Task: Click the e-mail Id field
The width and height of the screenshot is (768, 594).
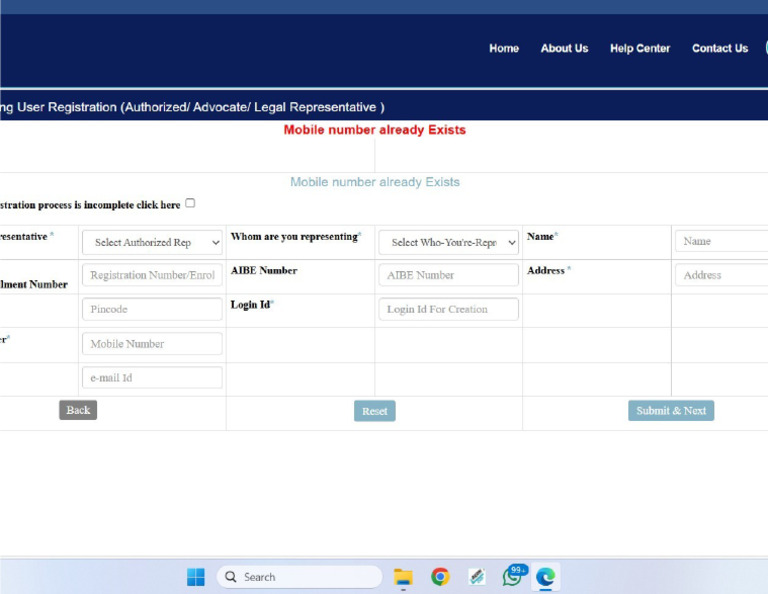Action: point(152,378)
